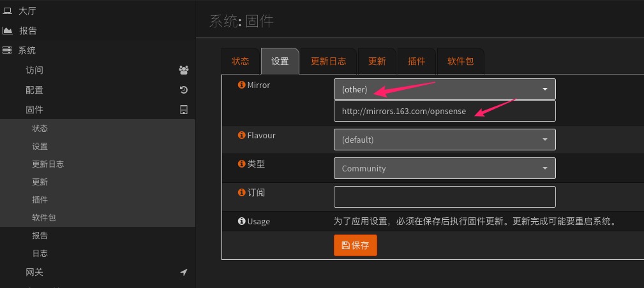The width and height of the screenshot is (644, 288).
Task: Toggle full help via Usage info icon
Action: pyautogui.click(x=241, y=221)
